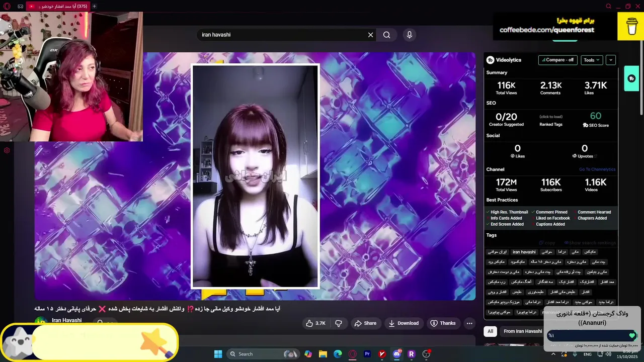Click Show search rankings link

click(590, 243)
